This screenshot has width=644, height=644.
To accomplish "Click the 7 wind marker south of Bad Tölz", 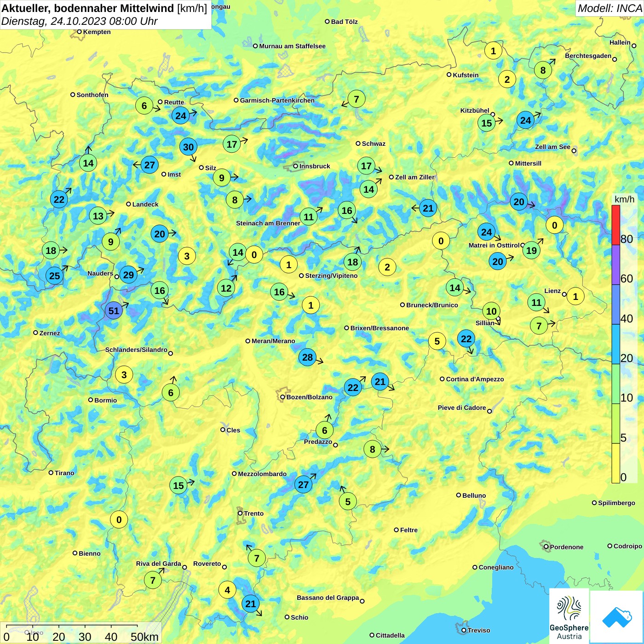I will tap(356, 99).
